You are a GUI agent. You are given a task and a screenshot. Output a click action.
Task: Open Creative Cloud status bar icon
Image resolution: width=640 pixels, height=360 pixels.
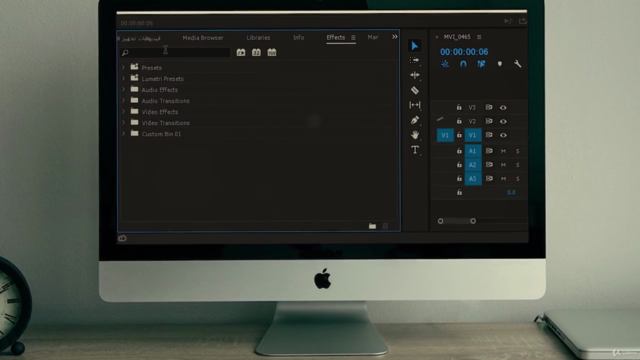(x=122, y=238)
